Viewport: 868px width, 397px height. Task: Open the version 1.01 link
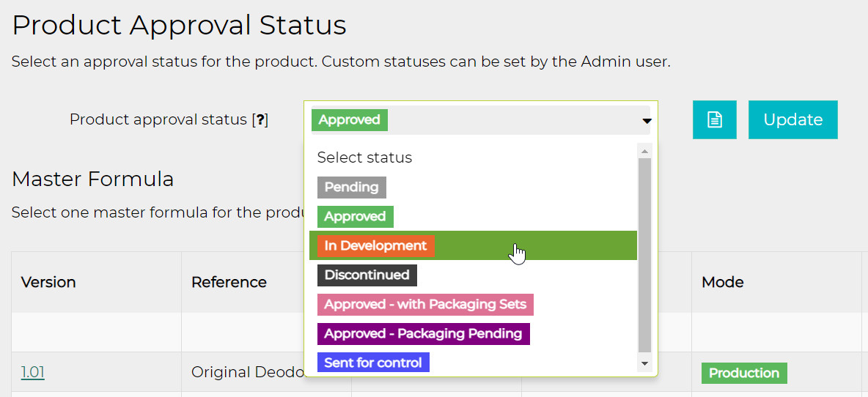(x=33, y=372)
